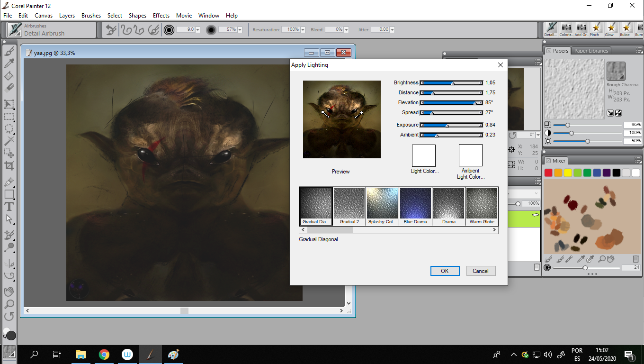
Task: Choose the Warm Globe lighting preset
Action: coord(482,206)
